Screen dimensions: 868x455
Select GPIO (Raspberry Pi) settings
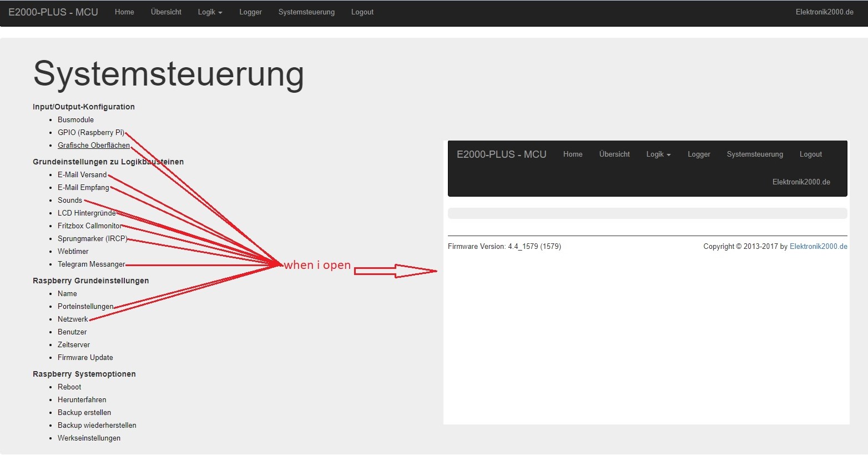click(x=90, y=133)
